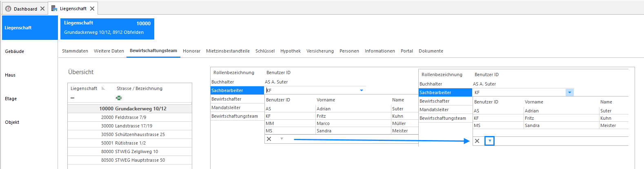
Task: Select KF Fritz Kuhn in four-row list
Action: [342, 116]
